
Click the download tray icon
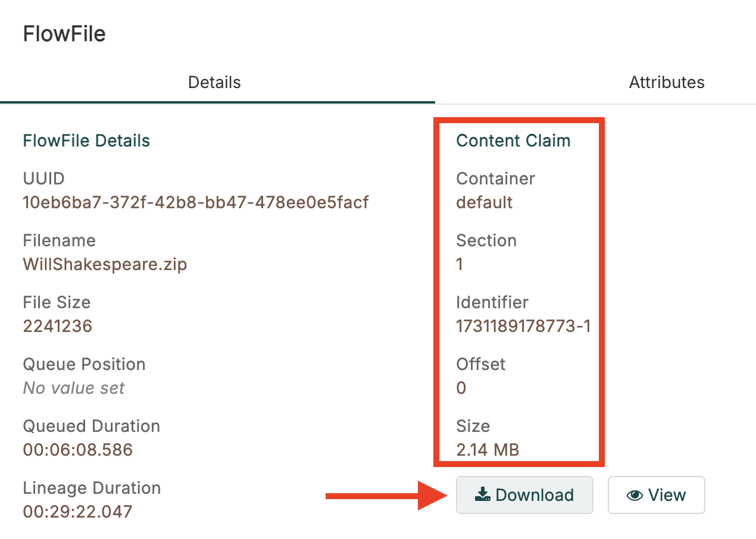pyautogui.click(x=482, y=495)
